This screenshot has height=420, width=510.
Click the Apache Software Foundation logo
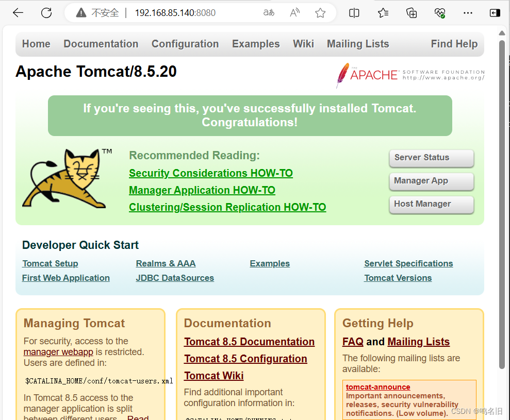410,75
